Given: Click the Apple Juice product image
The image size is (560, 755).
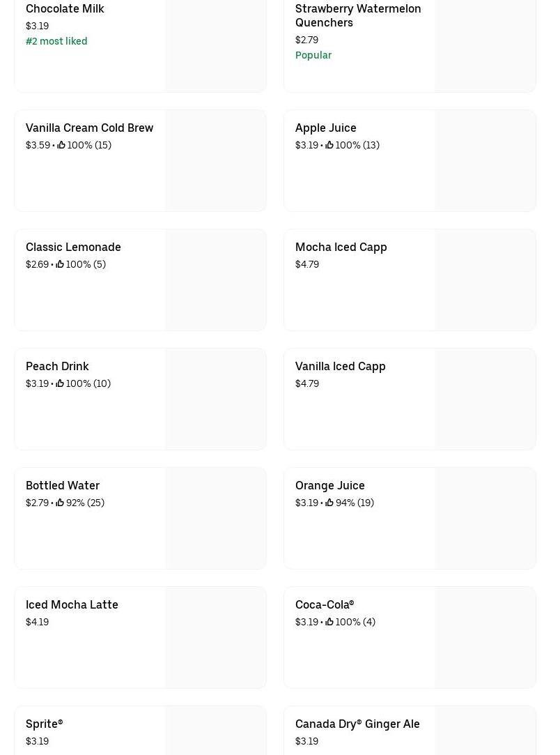Looking at the screenshot, I should point(485,161).
